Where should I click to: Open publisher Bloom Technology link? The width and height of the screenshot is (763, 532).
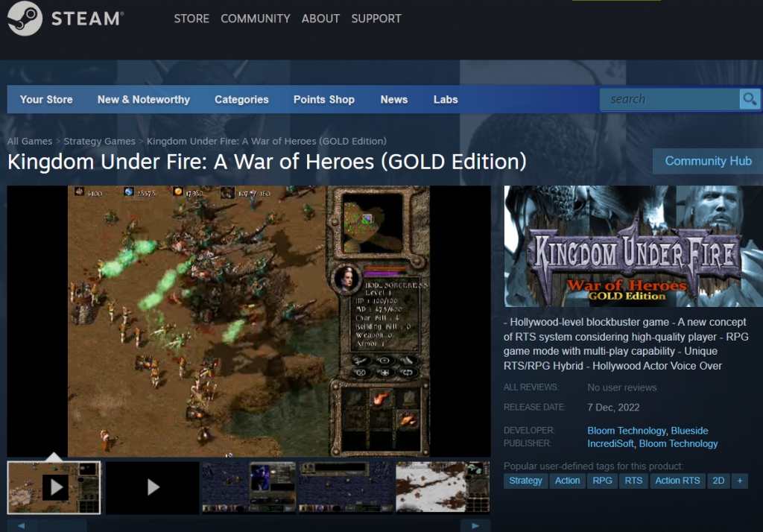click(678, 444)
